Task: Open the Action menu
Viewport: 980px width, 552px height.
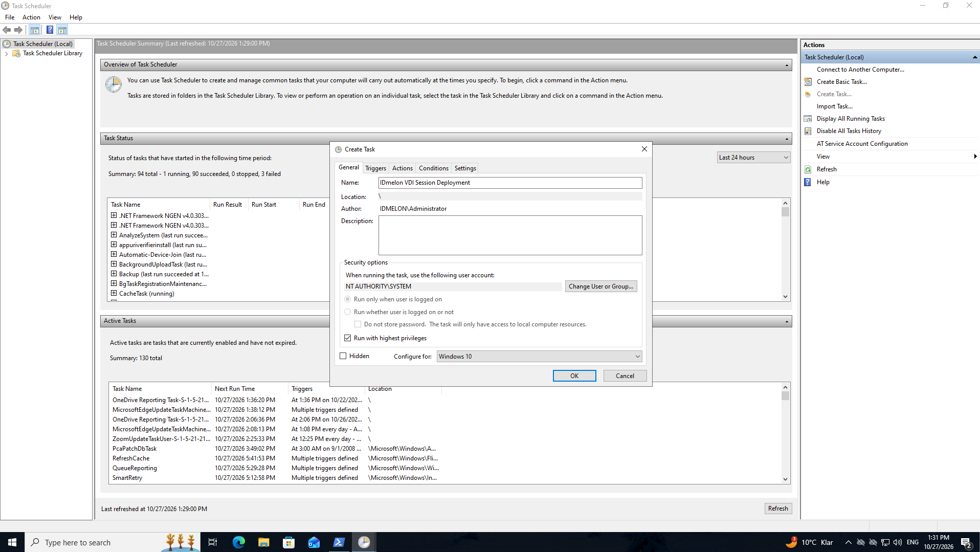Action: point(31,17)
